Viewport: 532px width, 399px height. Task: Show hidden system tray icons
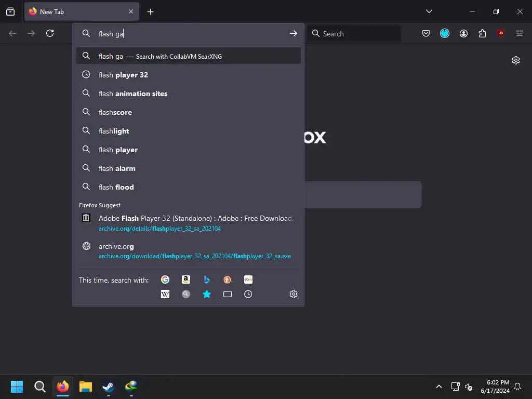438,387
